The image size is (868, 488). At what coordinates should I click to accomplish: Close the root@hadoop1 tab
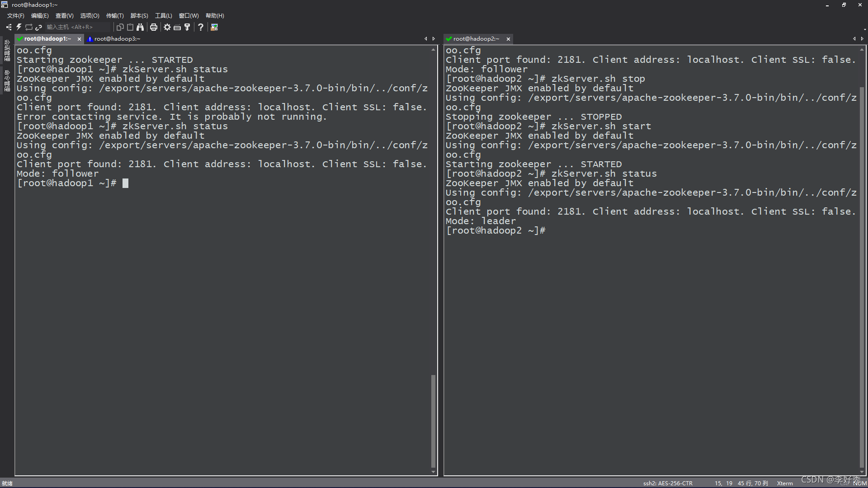coord(79,39)
